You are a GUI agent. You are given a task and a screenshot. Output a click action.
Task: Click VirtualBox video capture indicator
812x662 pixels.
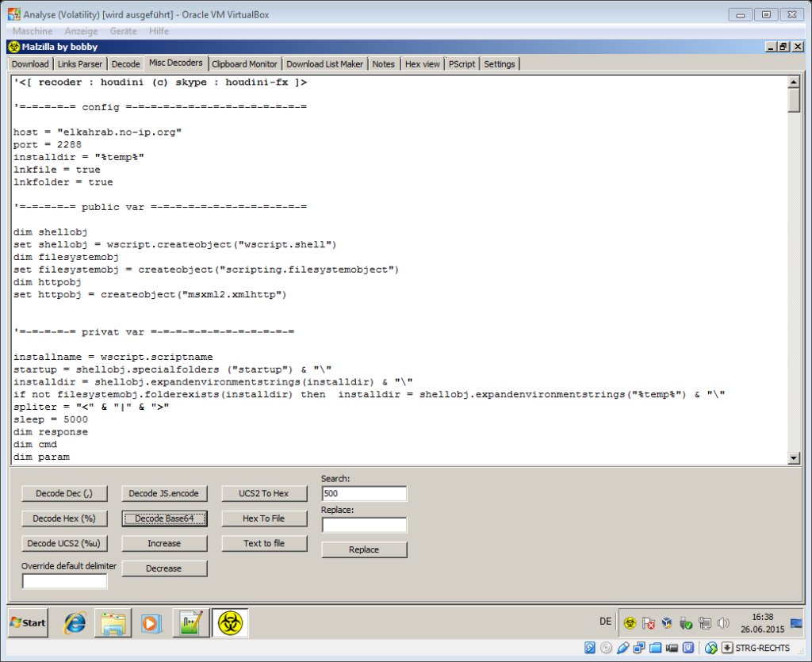pos(672,648)
